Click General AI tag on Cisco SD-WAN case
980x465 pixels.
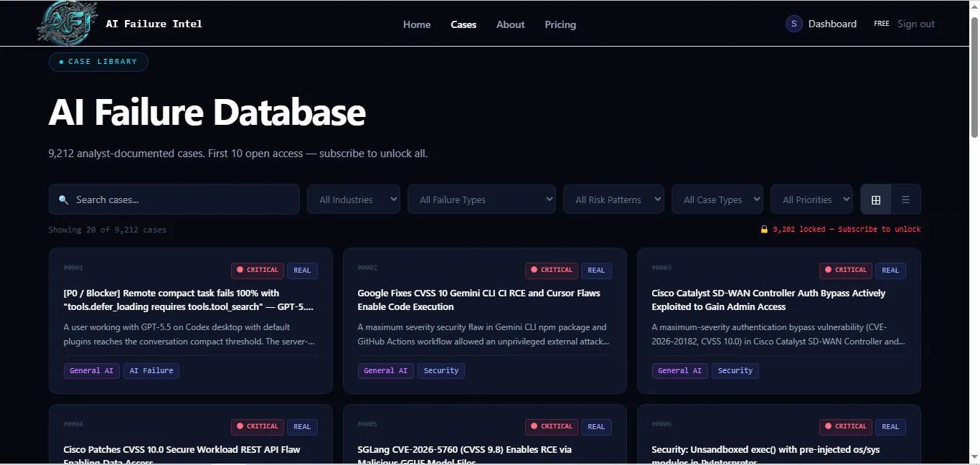click(x=680, y=371)
